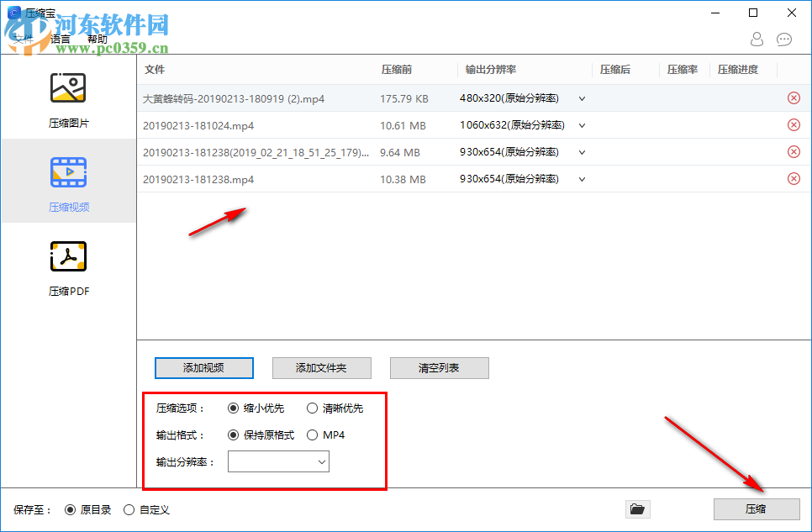
Task: Expand resolution dropdown for 20190213-181024.mp4
Action: tap(581, 124)
